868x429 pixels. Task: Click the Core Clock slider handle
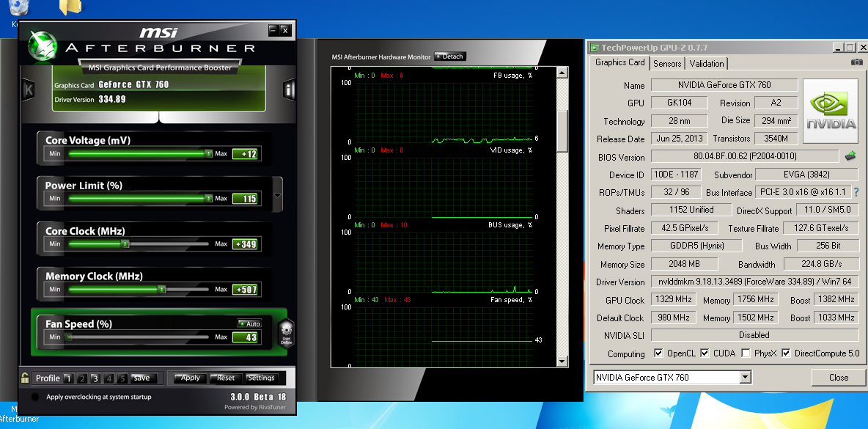(x=125, y=243)
